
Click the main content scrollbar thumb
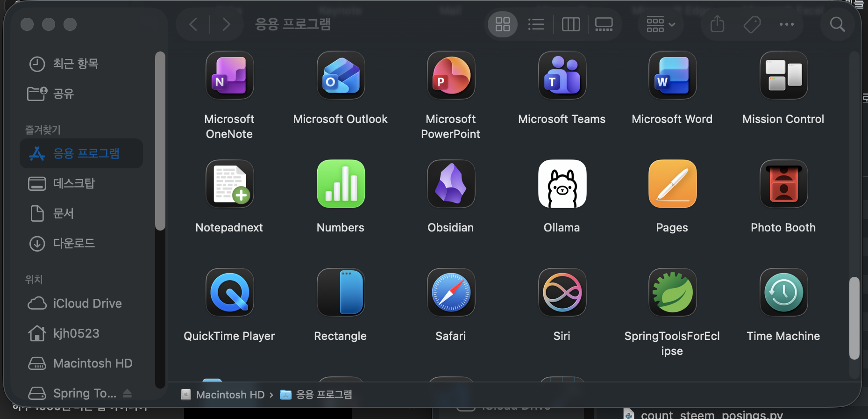(x=854, y=318)
